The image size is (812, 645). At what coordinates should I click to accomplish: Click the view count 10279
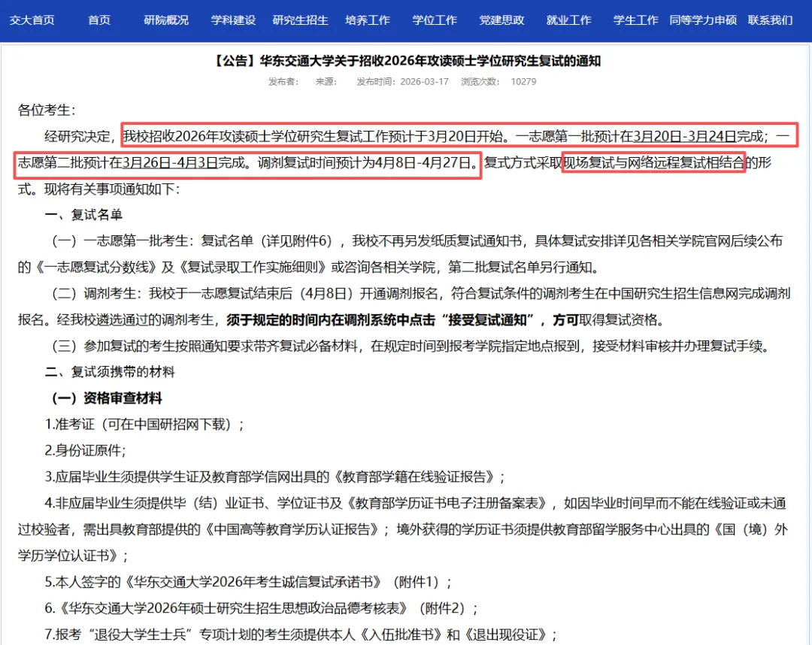pos(523,82)
